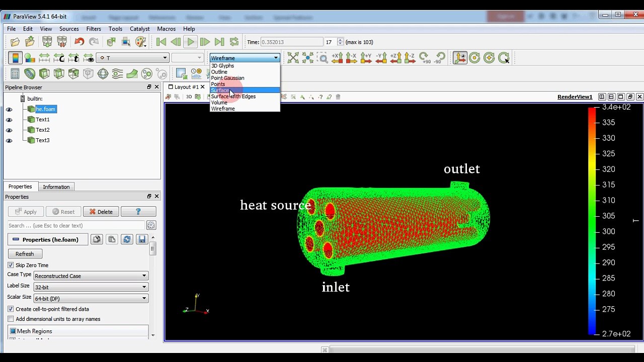
Task: Click Edit Color Map icon
Action: tap(30, 58)
